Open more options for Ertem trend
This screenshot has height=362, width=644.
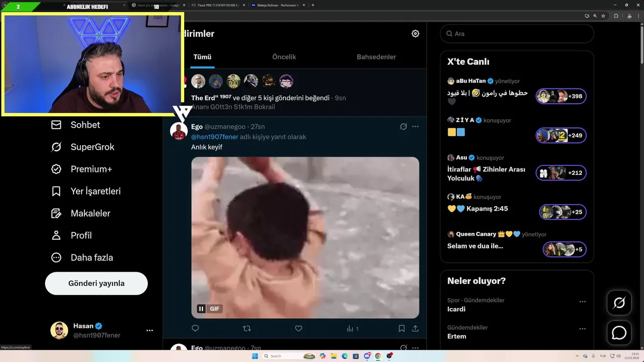click(x=582, y=329)
